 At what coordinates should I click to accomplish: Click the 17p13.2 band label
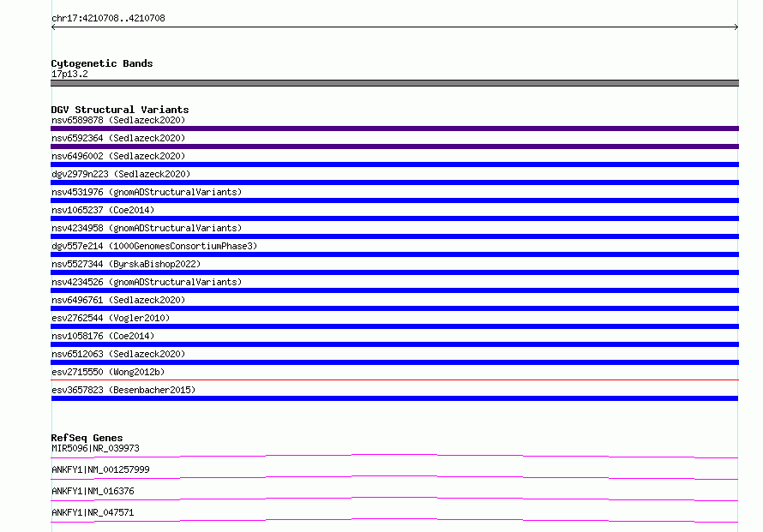click(x=69, y=74)
